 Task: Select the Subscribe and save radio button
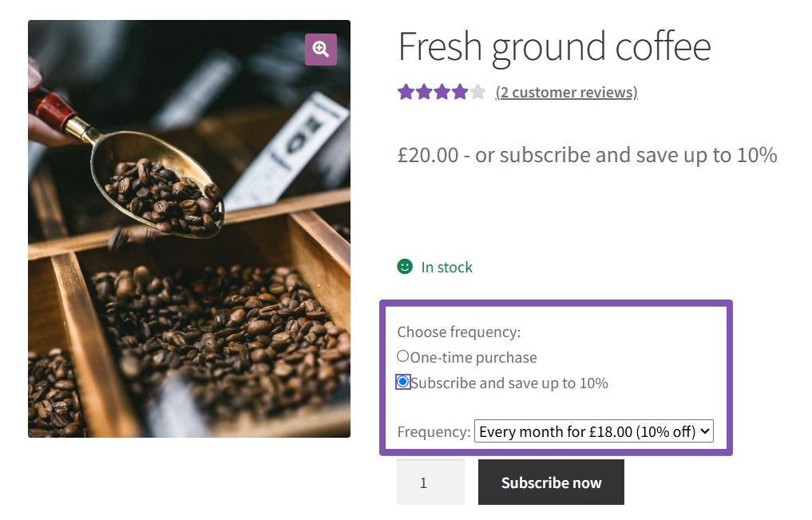click(402, 382)
